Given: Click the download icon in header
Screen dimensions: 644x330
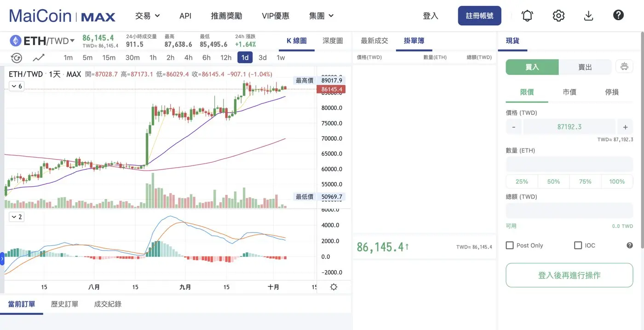Looking at the screenshot, I should [588, 16].
